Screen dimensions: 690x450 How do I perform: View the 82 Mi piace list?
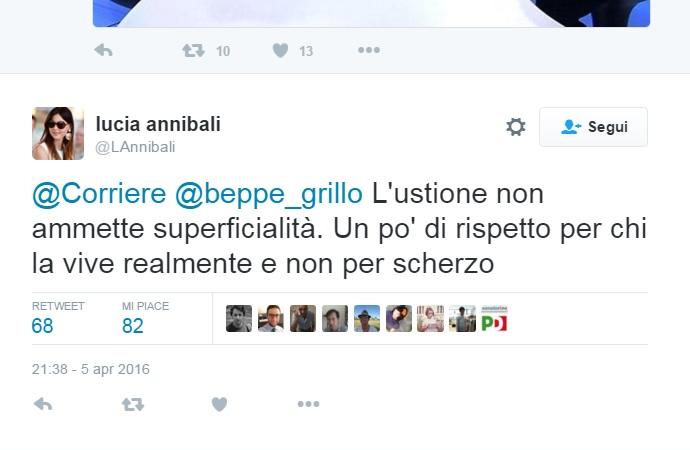(x=145, y=318)
